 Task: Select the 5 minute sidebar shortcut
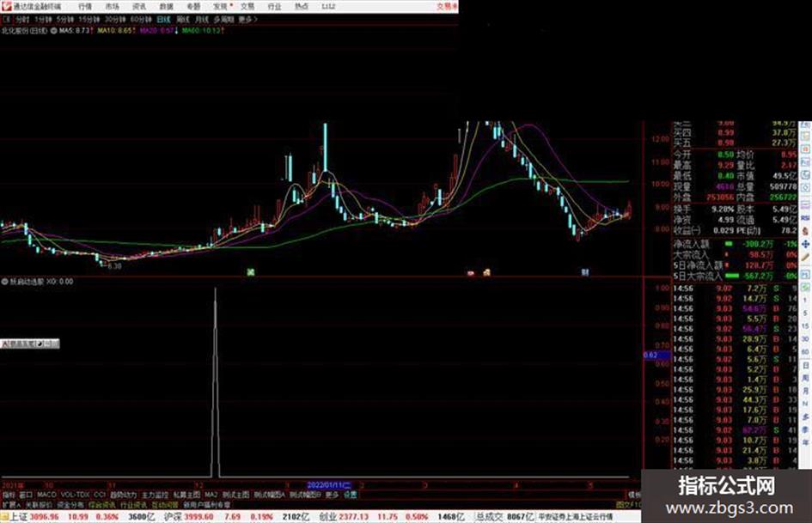(x=805, y=313)
